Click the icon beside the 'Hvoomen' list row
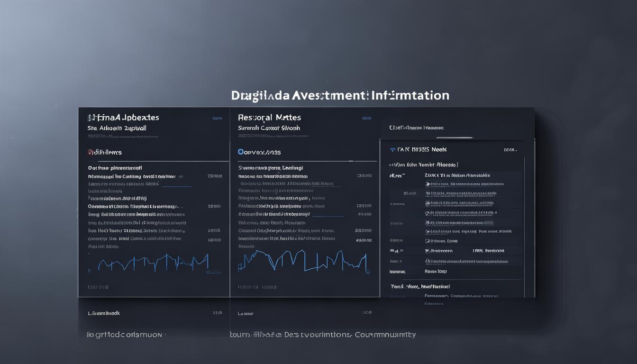The width and height of the screenshot is (637, 364). (x=428, y=251)
